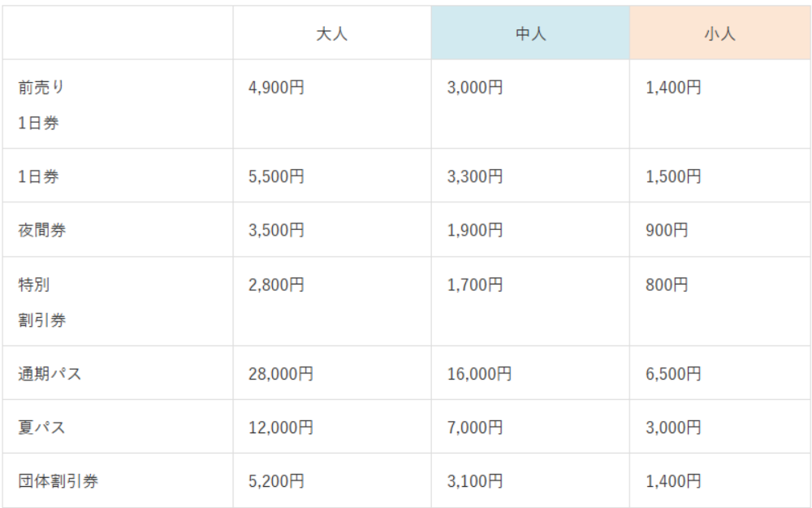Screen dimensions: 812x508
Task: Click the 特別 割引券 row label
Action: pos(42,302)
